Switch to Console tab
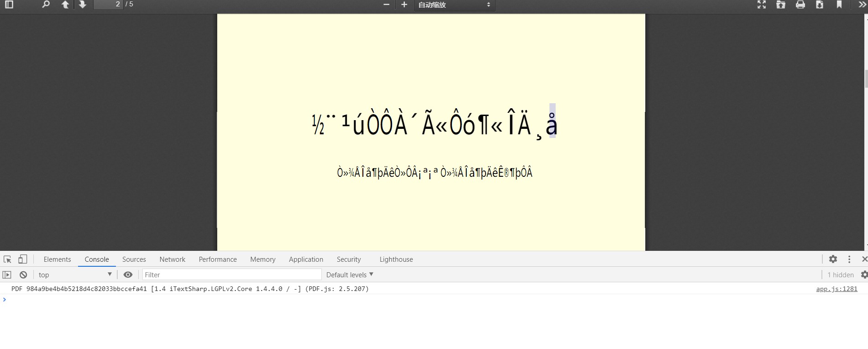This screenshot has width=868, height=349. pyautogui.click(x=97, y=259)
